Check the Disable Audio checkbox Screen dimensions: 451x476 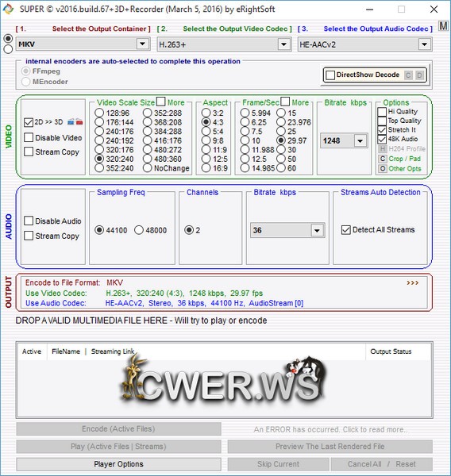coord(29,221)
